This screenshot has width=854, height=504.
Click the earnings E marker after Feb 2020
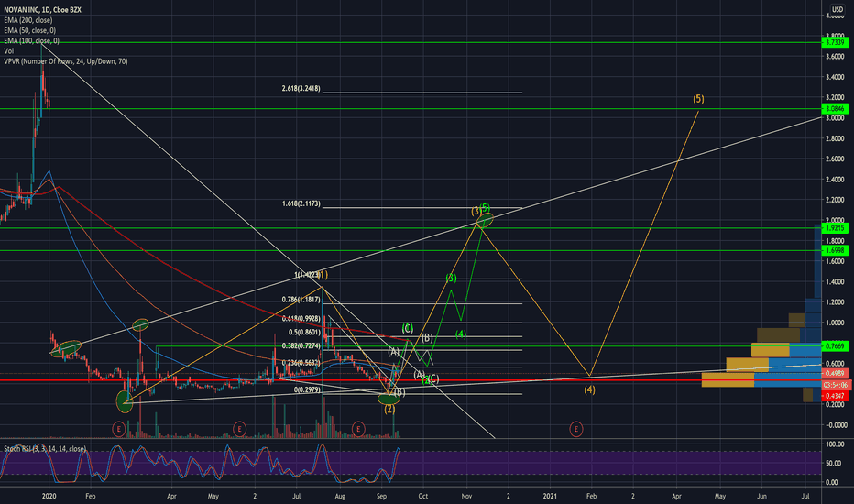point(119,430)
